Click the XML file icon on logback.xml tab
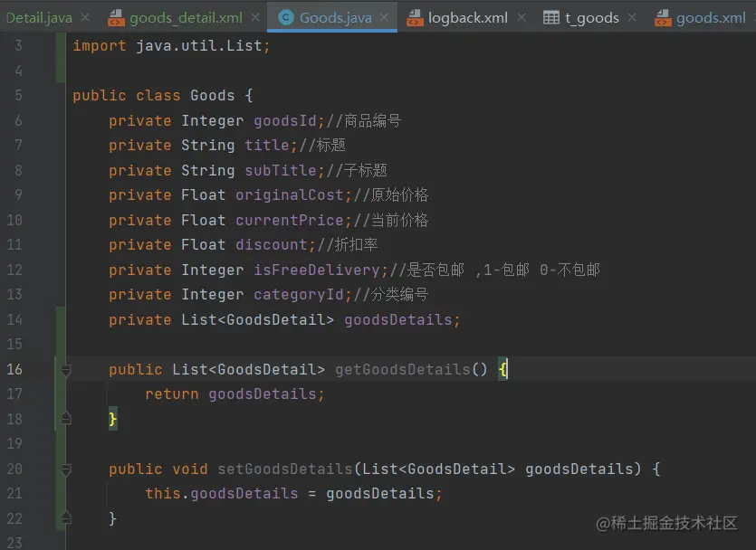756x550 pixels. [416, 18]
